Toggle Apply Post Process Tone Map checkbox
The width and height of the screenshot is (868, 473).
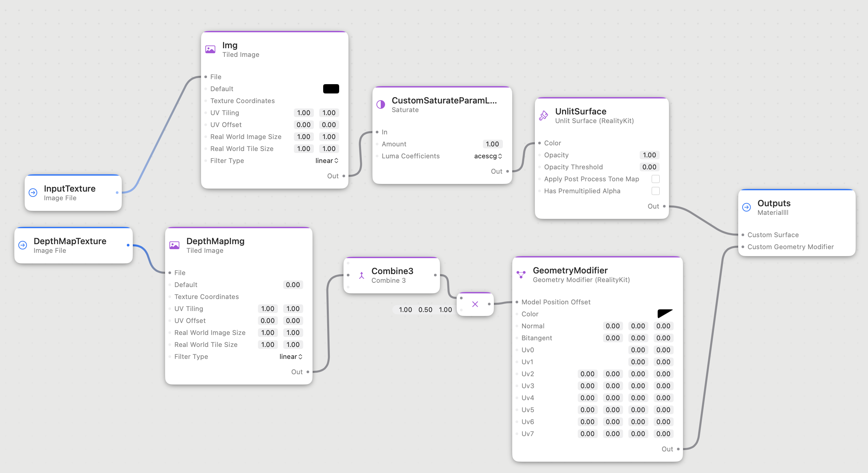click(655, 179)
